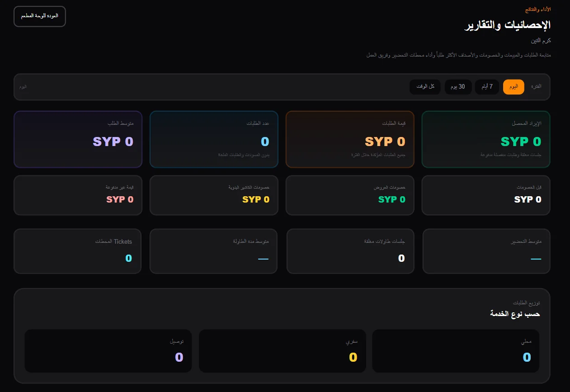This screenshot has width=570, height=392.
Task: Click the الفترة label beside the filters
Action: point(536,87)
